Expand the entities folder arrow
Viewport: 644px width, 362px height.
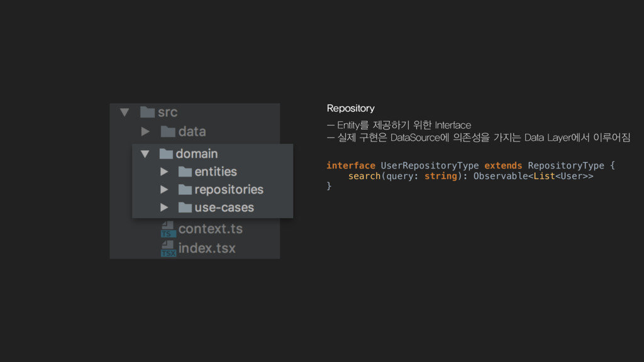[x=164, y=172]
